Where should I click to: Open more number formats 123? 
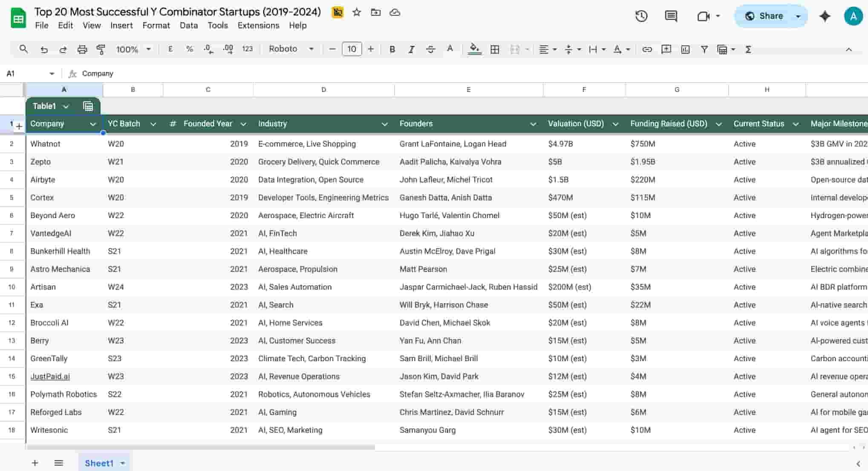coord(247,49)
